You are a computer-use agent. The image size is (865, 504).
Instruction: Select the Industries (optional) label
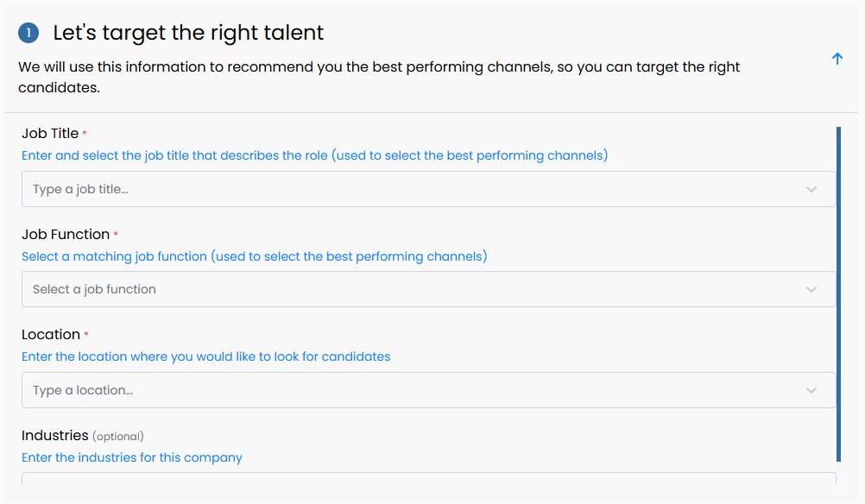[83, 436]
